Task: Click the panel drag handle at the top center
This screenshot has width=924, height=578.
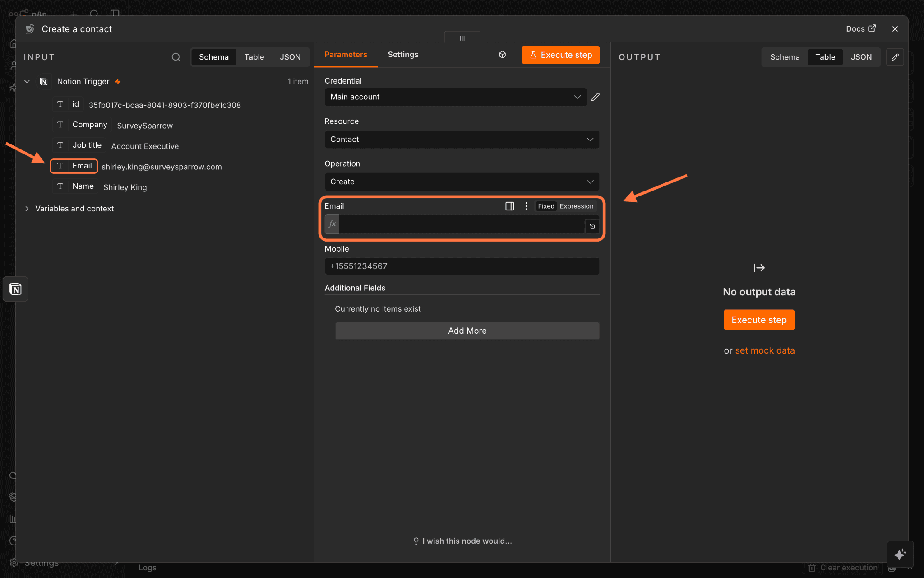Action: pyautogui.click(x=462, y=38)
